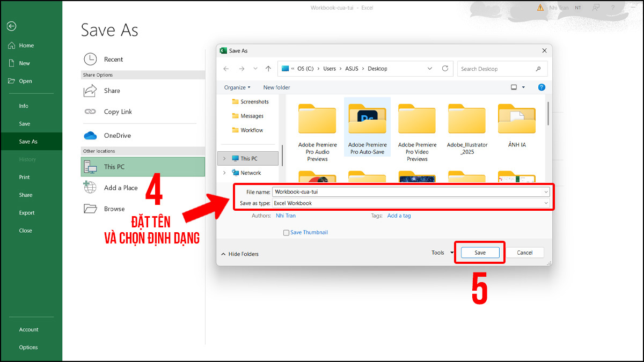The width and height of the screenshot is (644, 362).
Task: Select Workflow folder in navigation pane
Action: pos(247,130)
